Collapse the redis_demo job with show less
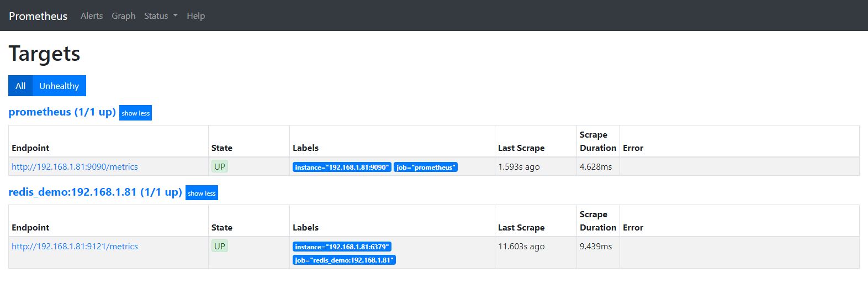Image resolution: width=868 pixels, height=288 pixels. coord(202,193)
